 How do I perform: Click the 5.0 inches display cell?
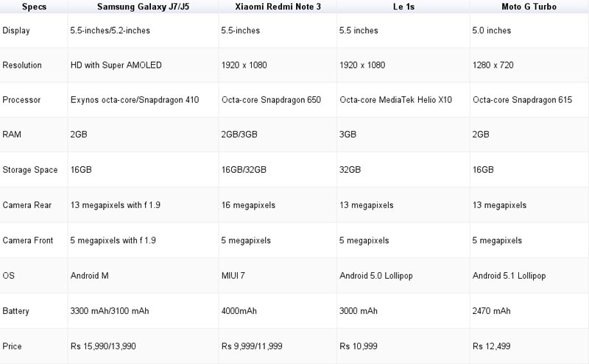492,30
